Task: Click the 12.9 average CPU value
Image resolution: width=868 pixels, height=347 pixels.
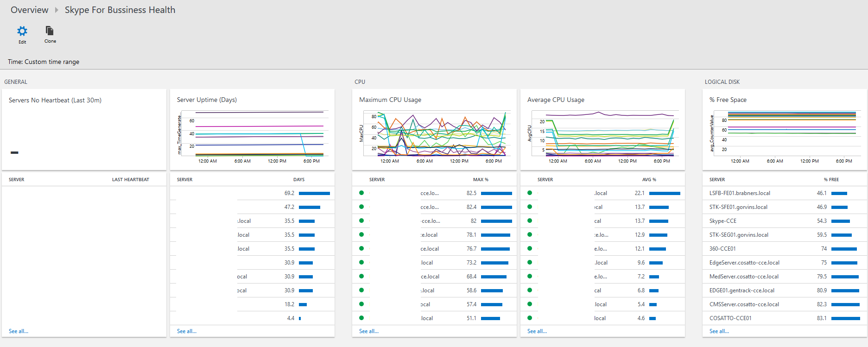Action: (640, 235)
